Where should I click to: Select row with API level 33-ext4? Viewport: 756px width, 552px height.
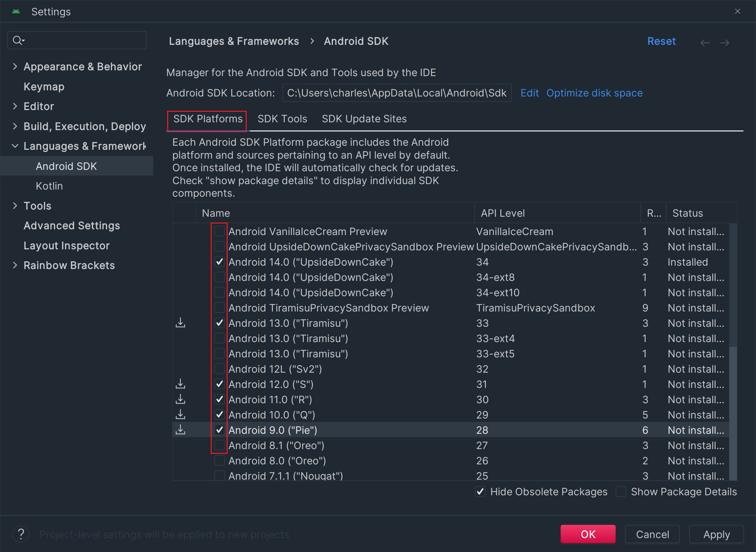pos(451,338)
